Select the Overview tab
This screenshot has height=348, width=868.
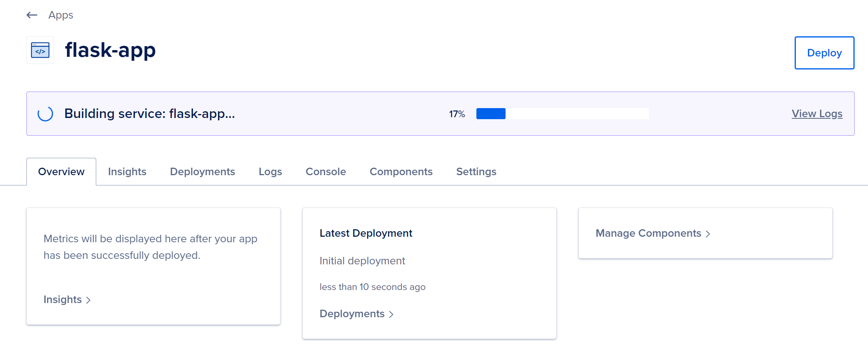(x=61, y=172)
